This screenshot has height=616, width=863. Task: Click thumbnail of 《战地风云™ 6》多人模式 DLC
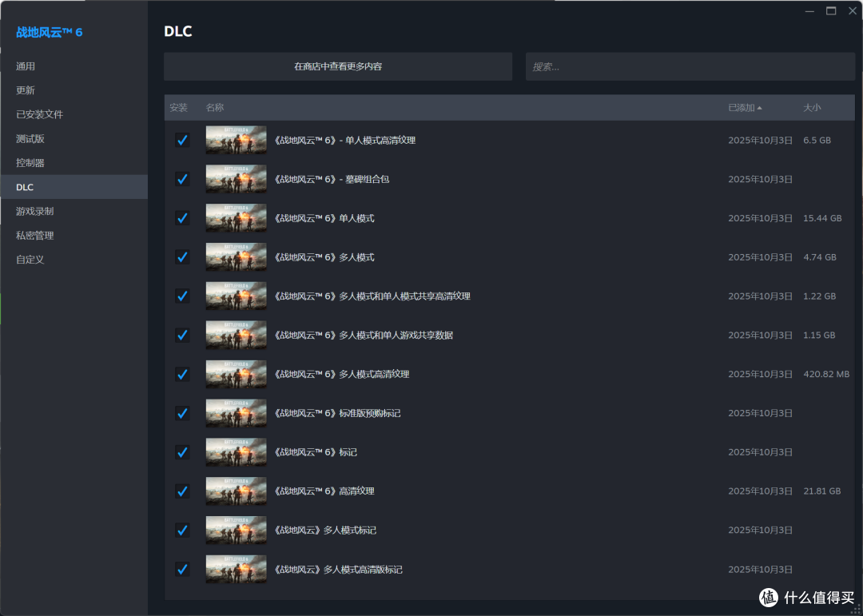coord(236,257)
